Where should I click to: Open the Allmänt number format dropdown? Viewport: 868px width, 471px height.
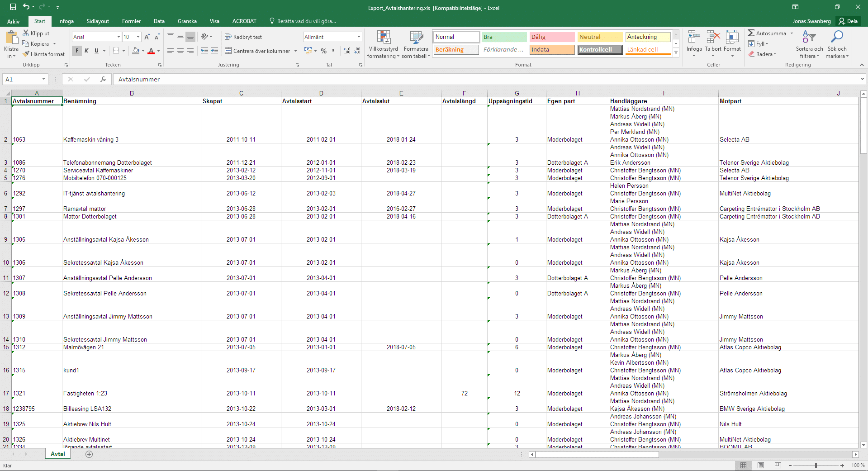[359, 37]
